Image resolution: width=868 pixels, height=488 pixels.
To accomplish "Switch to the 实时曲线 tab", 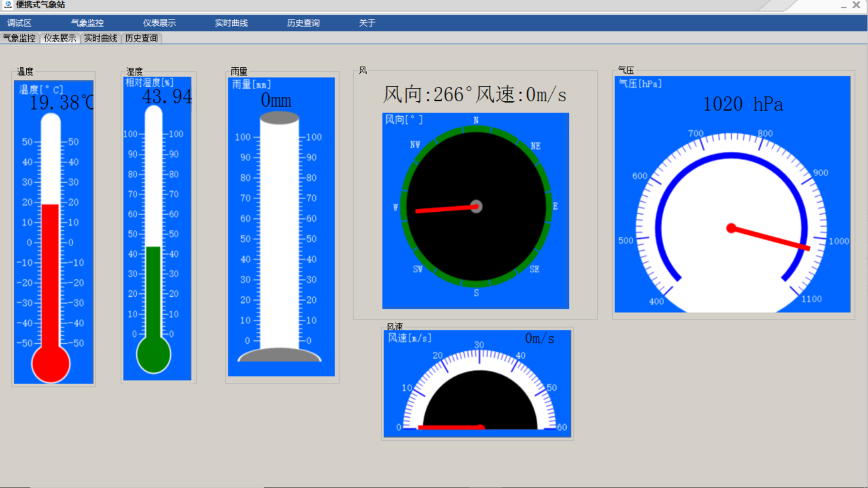I will (100, 38).
